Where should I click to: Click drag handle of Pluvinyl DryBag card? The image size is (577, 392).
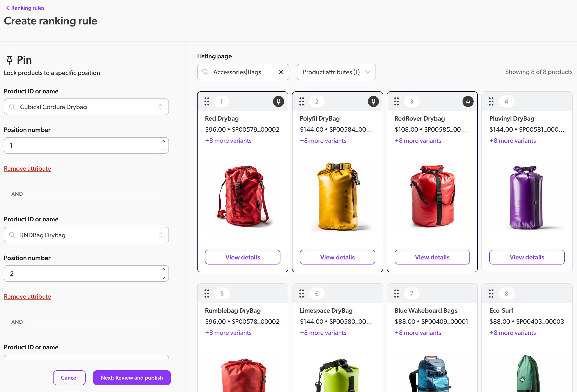point(491,101)
